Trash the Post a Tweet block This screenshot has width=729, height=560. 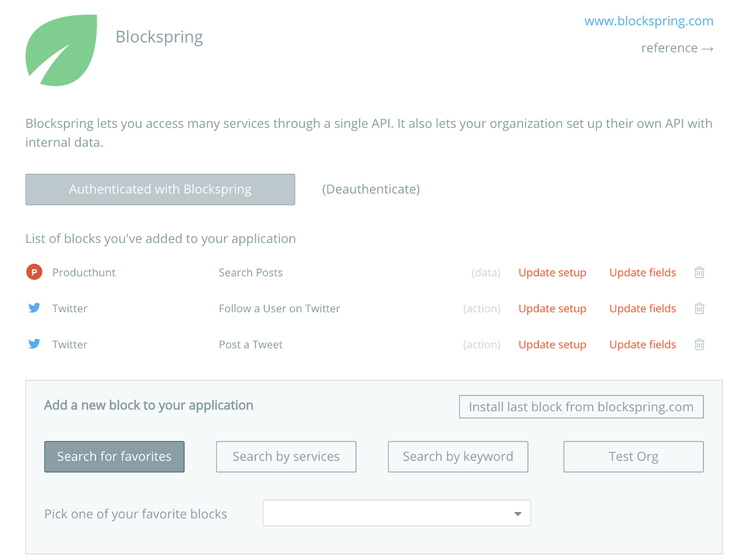coord(699,344)
